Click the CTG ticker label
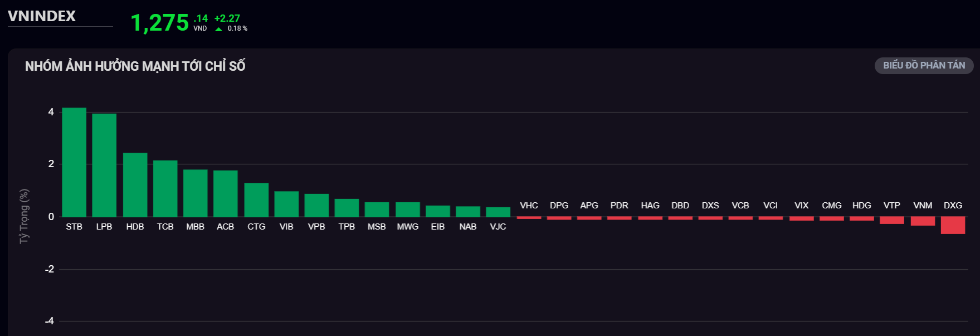This screenshot has width=980, height=336. 256,227
